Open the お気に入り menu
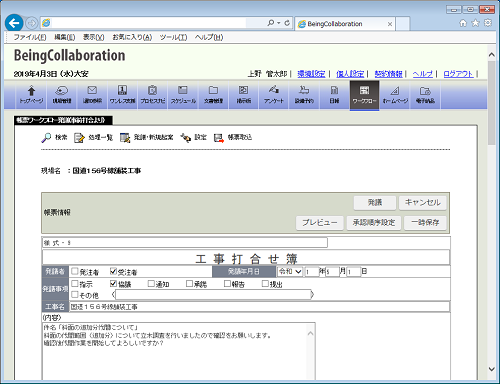Image resolution: width=500 pixels, height=384 pixels. [132, 37]
